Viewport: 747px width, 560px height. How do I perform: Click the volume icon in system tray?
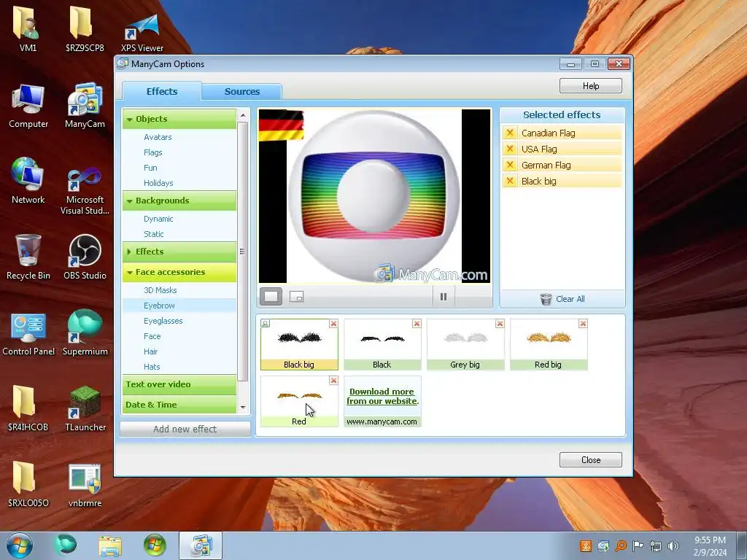pyautogui.click(x=673, y=546)
